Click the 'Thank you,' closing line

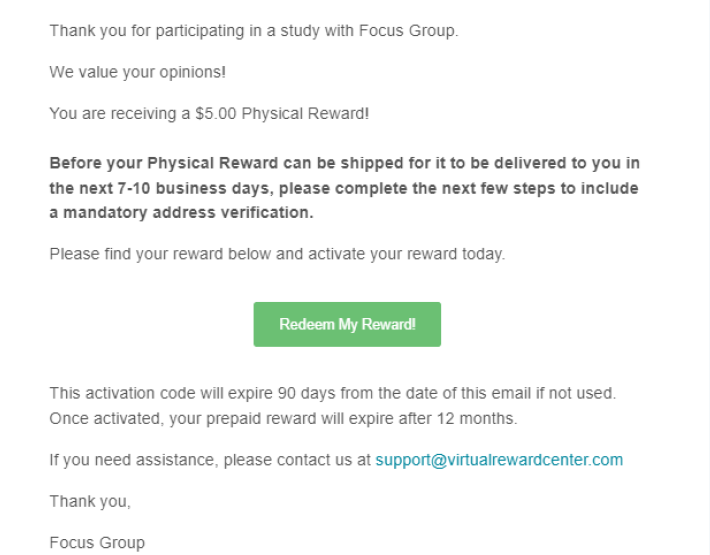tap(90, 501)
